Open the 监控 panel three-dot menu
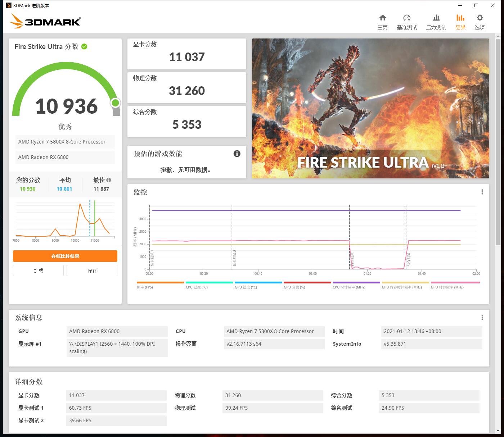504x437 pixels. 482,192
